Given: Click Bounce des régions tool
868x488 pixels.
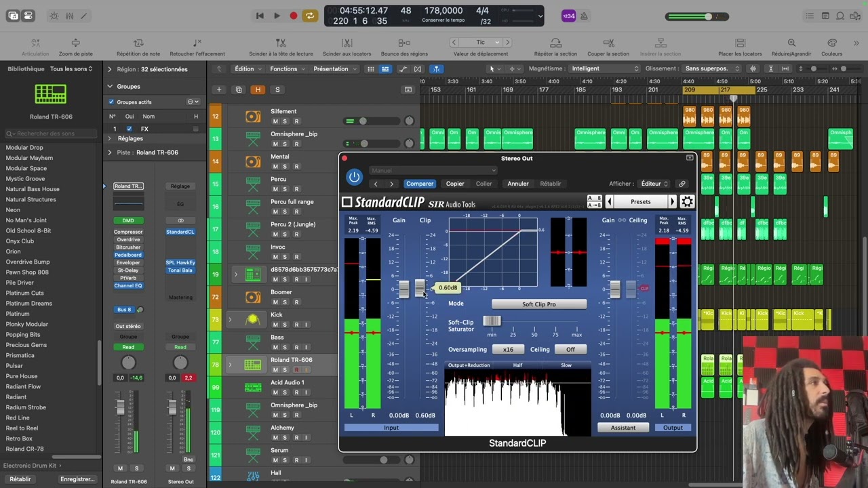Looking at the screenshot, I should [x=404, y=47].
